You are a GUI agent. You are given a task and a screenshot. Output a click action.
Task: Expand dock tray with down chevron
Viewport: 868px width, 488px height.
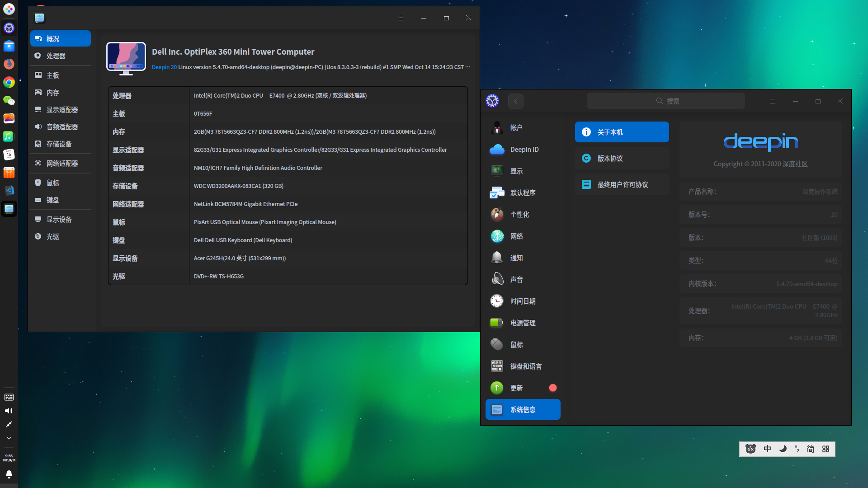(x=9, y=438)
